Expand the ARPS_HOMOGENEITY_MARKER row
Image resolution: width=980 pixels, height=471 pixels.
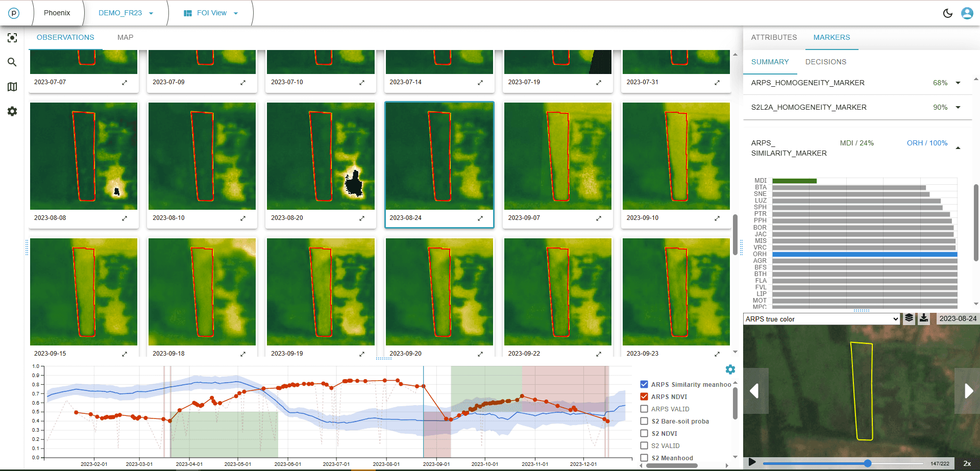[958, 83]
